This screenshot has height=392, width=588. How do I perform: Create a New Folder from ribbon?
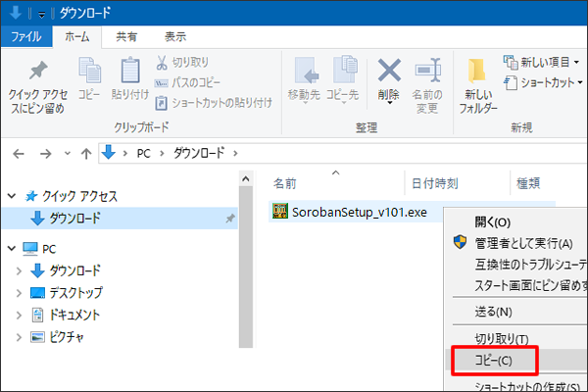pyautogui.click(x=478, y=85)
